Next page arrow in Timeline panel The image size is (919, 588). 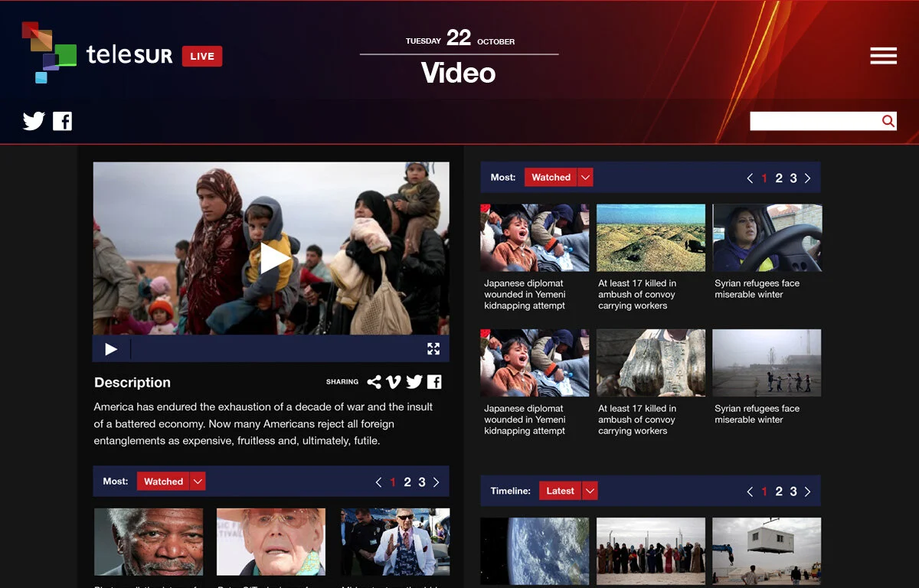tap(808, 492)
